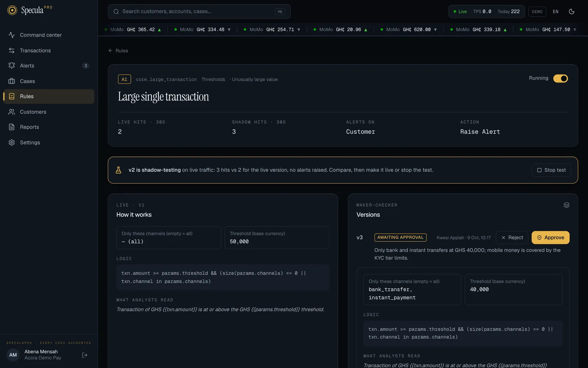Click ticker item GH₵ 365.42

[x=133, y=29]
